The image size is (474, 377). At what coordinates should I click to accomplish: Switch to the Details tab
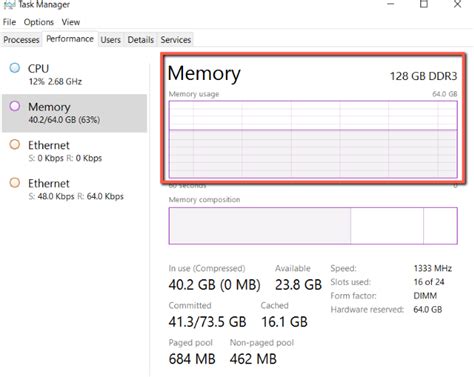point(141,40)
